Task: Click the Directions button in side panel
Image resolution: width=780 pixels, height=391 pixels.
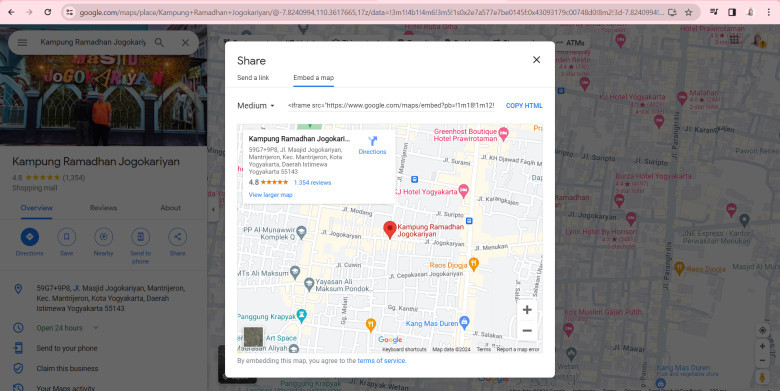Action: pos(29,237)
